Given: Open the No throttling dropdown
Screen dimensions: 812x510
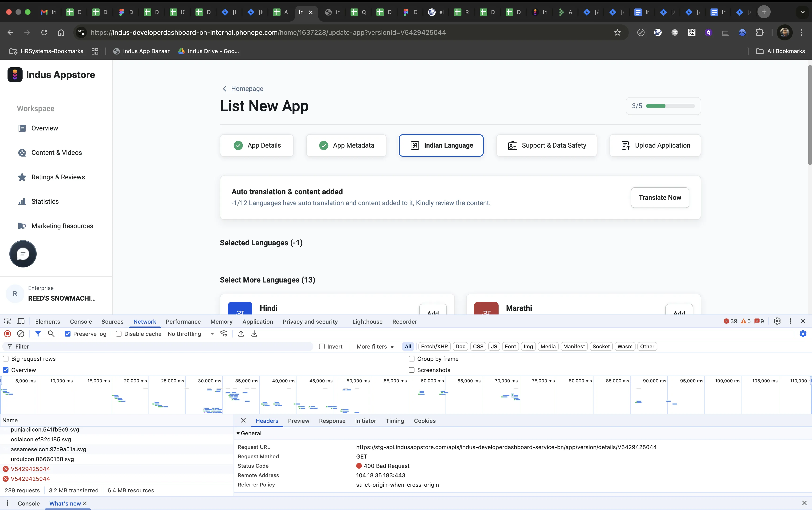Looking at the screenshot, I should click(191, 334).
